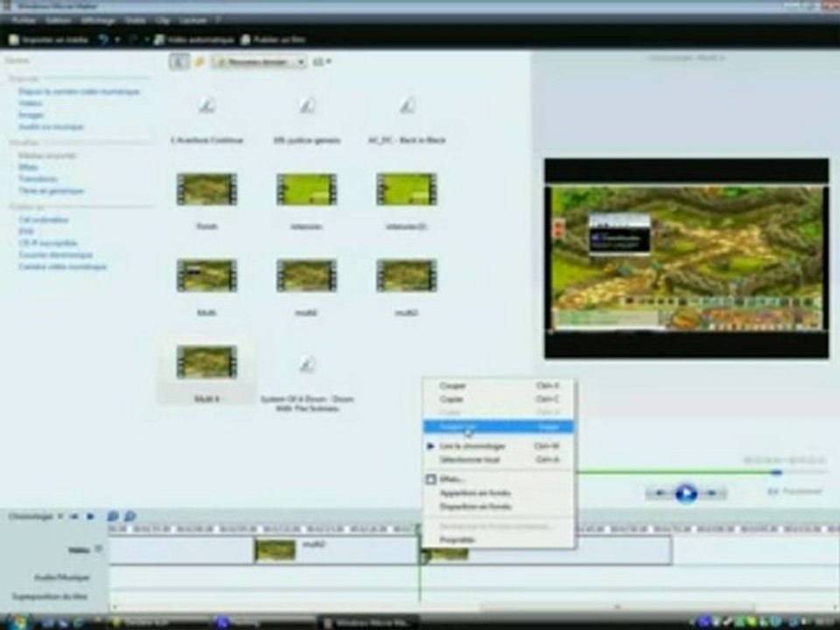Open the Outils menu
This screenshot has width=840, height=630.
(135, 20)
